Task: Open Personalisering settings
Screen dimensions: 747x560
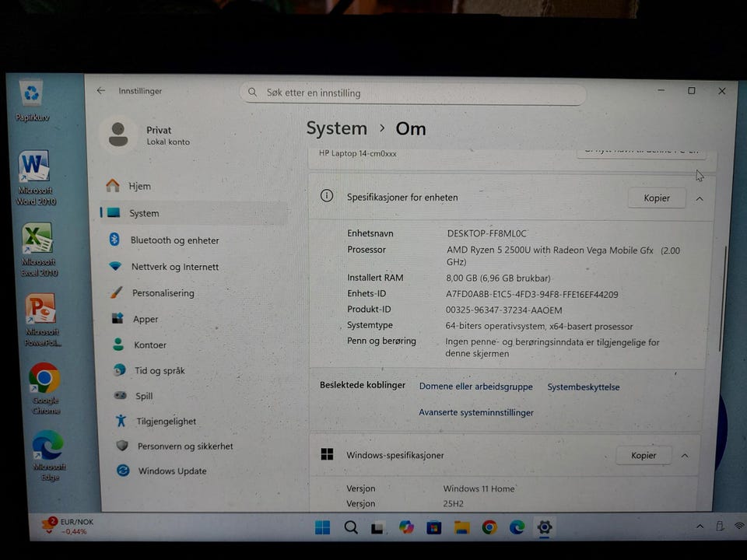Action: [x=193, y=293]
